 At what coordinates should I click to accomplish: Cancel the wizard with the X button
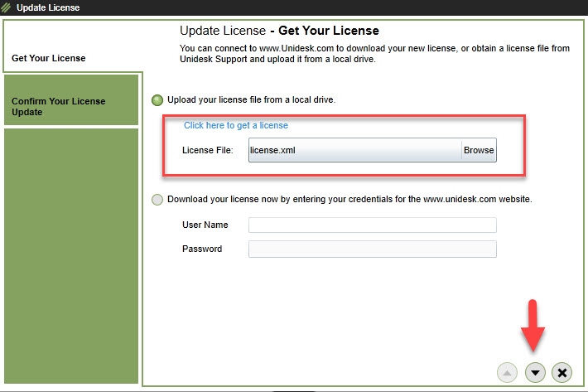click(x=561, y=372)
